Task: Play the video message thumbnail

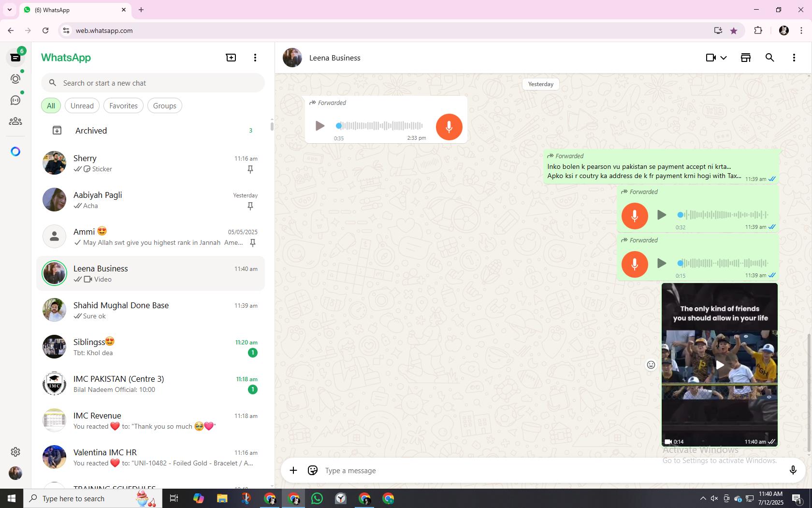Action: click(720, 365)
